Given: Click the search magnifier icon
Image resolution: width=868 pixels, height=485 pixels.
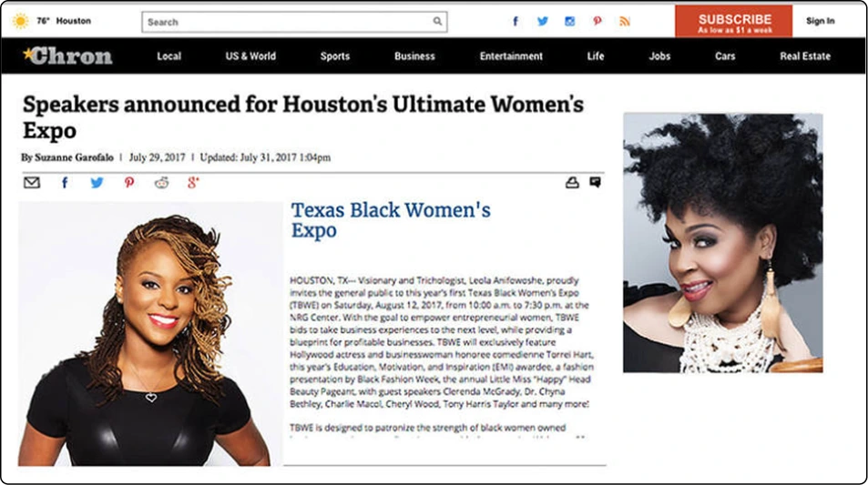Looking at the screenshot, I should (x=438, y=22).
